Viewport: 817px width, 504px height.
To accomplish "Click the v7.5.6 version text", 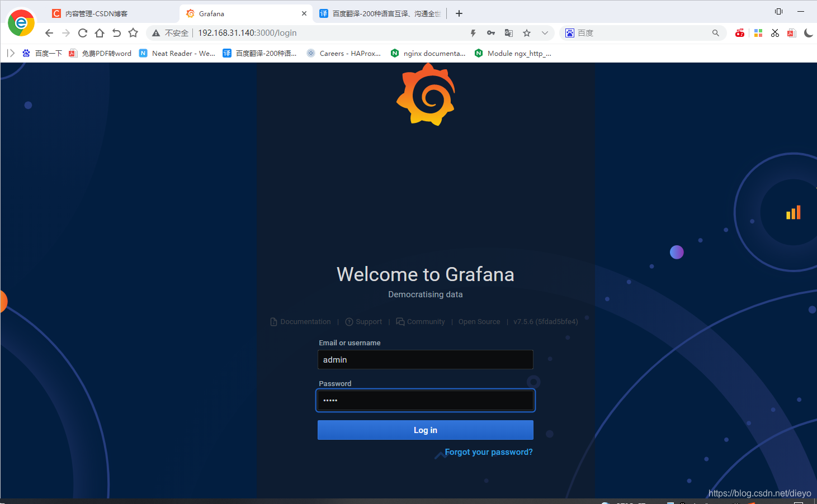I will click(x=546, y=322).
